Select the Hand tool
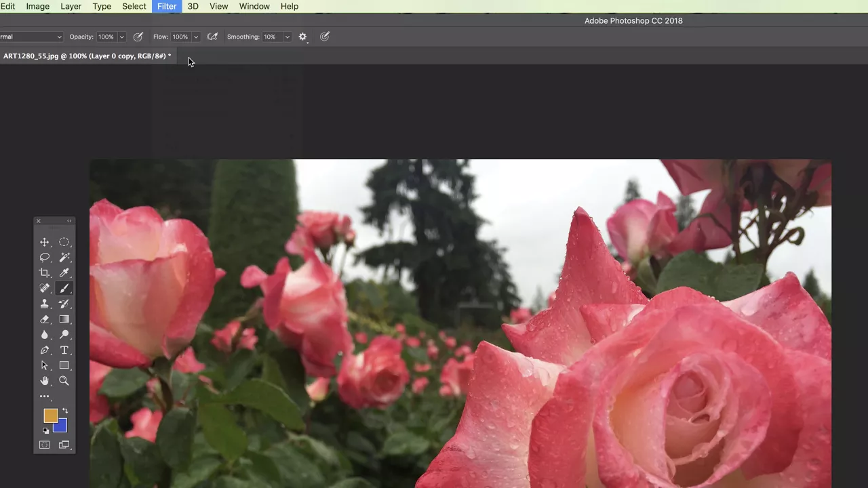This screenshot has width=868, height=488. click(45, 381)
